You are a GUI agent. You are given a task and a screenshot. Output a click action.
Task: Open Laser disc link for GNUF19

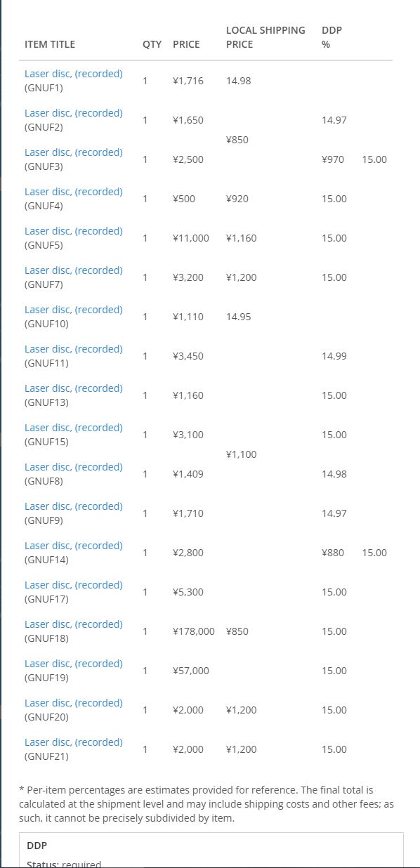click(x=73, y=664)
